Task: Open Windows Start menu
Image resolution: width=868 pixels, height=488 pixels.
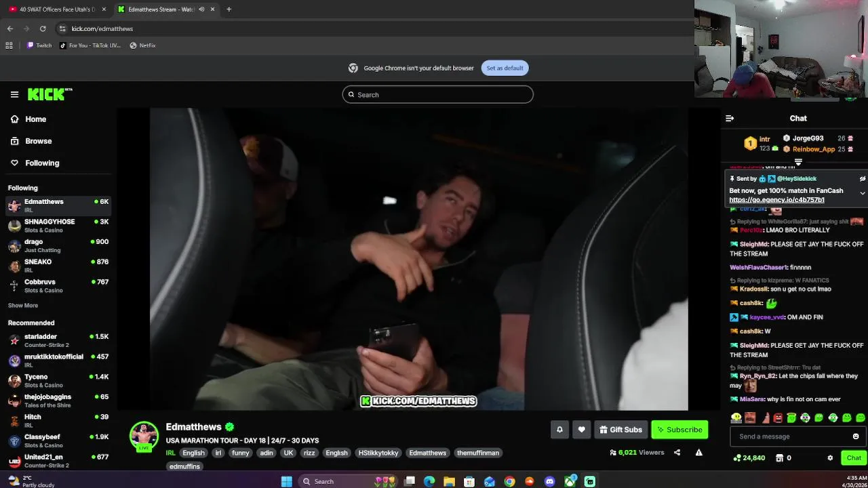Action: coord(287,481)
